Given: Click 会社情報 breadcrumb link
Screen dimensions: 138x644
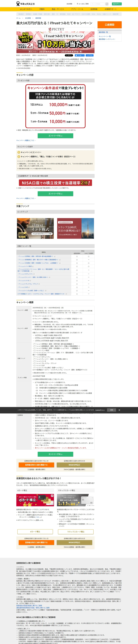Looking at the screenshot, I should click(28, 18).
